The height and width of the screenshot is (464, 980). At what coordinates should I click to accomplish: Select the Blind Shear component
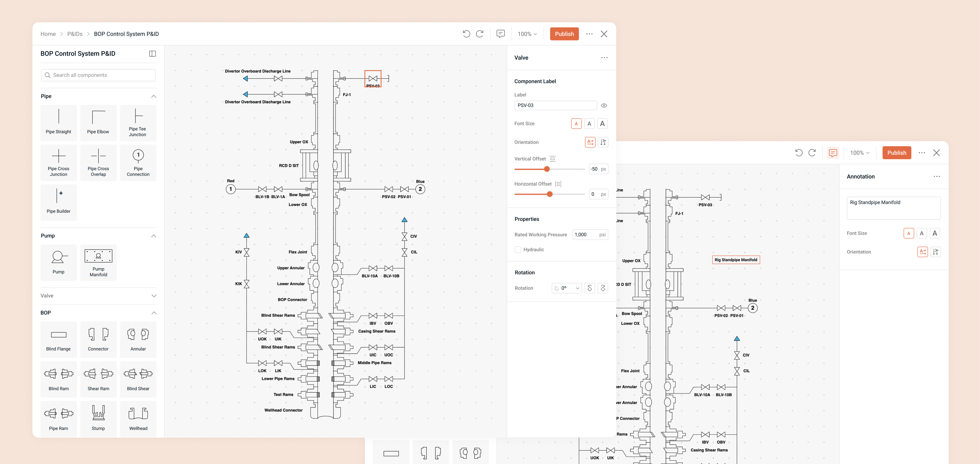[x=138, y=379]
